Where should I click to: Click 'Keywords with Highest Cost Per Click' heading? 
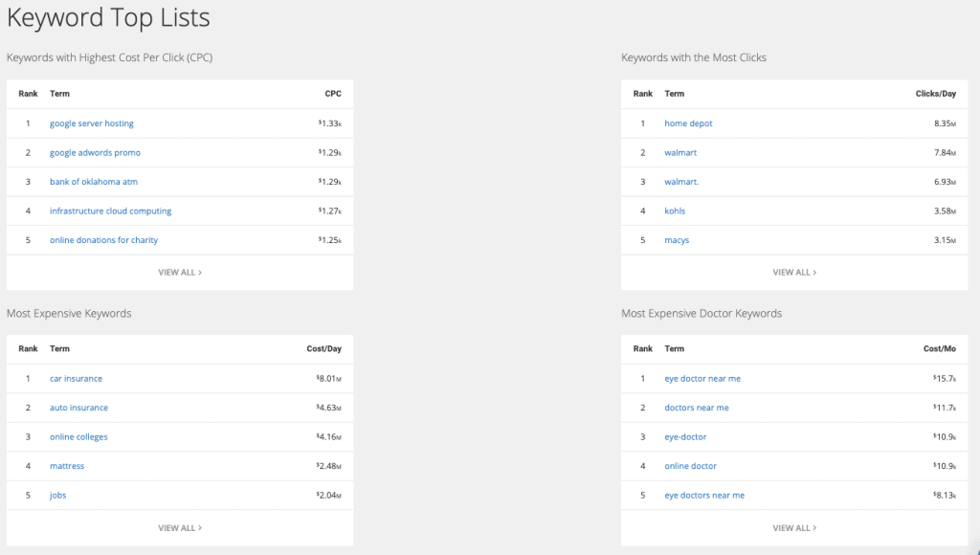109,57
